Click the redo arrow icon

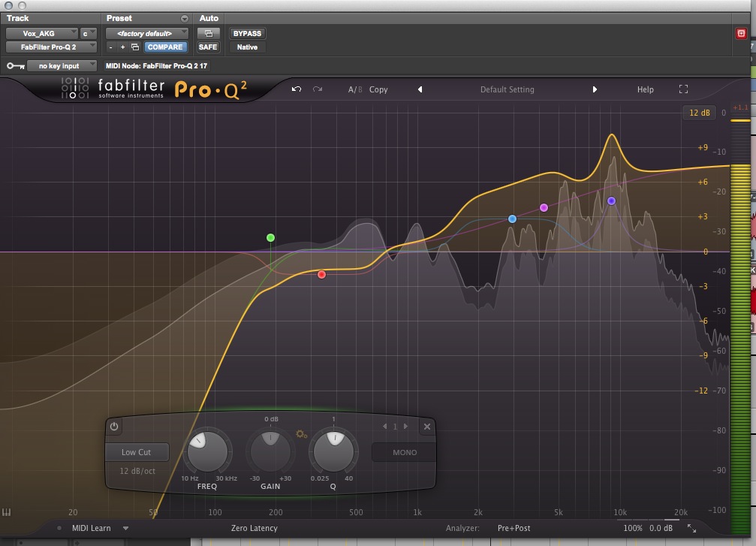click(x=318, y=89)
